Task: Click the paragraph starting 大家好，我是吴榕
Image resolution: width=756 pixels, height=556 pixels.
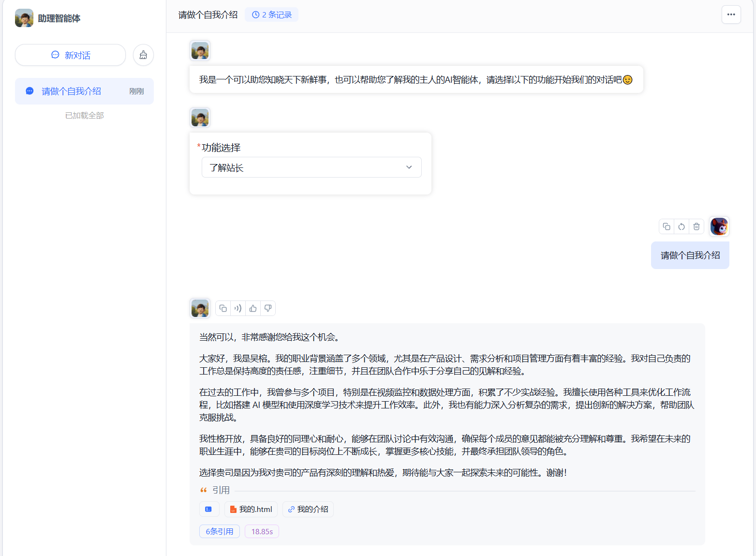Action: (x=445, y=365)
